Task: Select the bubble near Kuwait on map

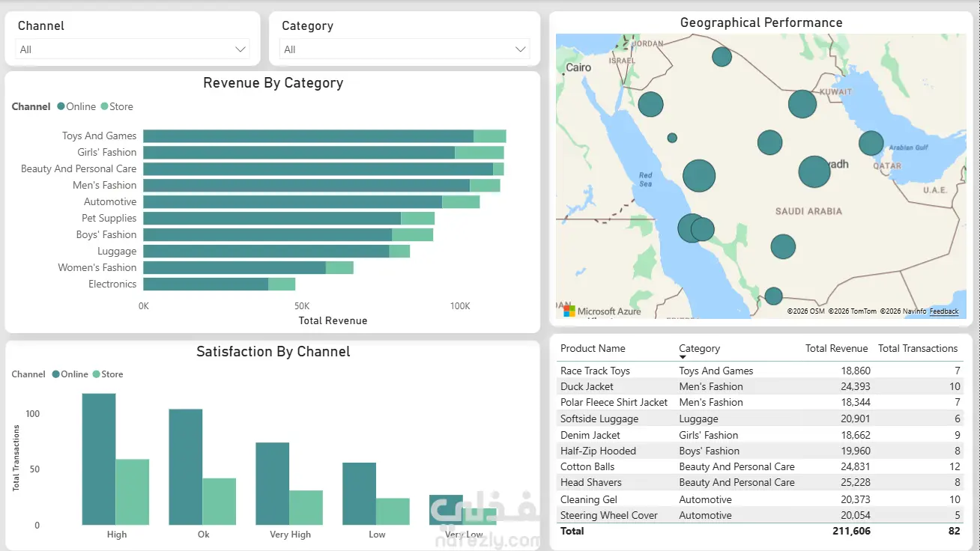Action: click(802, 104)
